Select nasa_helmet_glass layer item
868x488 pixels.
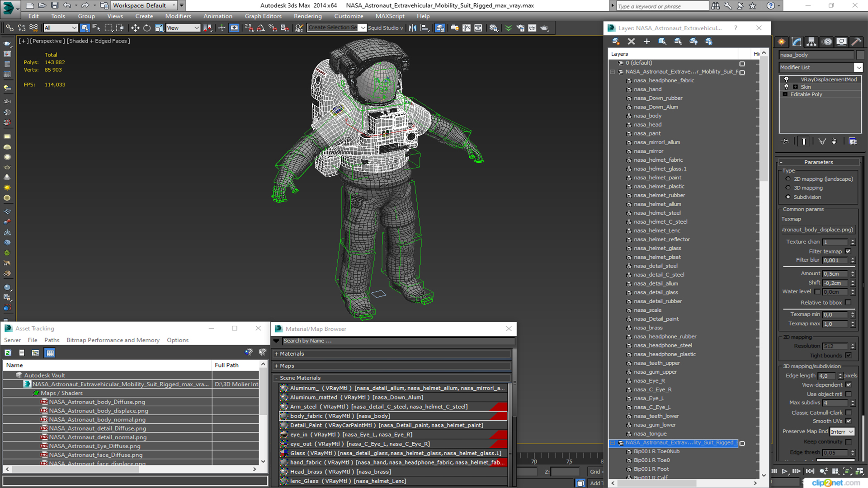pos(657,249)
